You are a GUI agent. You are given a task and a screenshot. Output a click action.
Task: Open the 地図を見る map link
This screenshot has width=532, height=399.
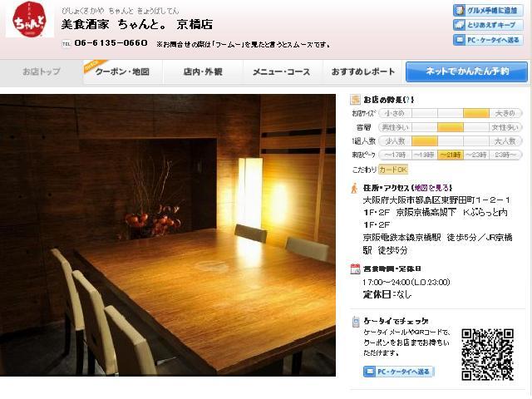click(x=431, y=188)
